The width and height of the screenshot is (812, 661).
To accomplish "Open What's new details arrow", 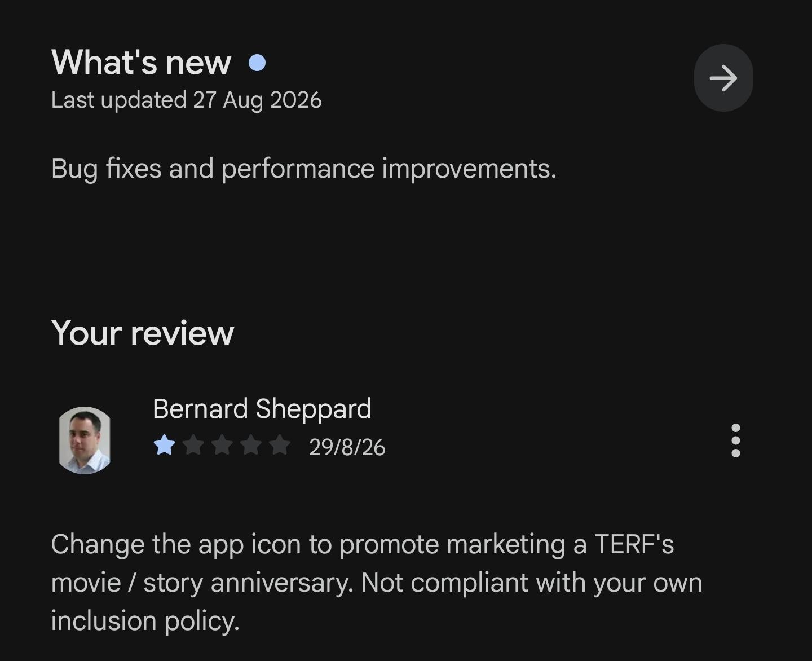I will [x=723, y=78].
